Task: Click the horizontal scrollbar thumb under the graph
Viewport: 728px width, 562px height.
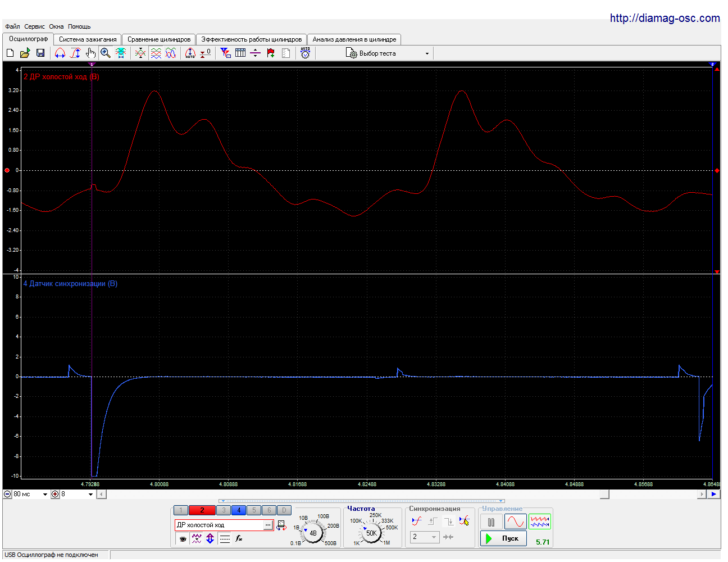Action: 604,495
